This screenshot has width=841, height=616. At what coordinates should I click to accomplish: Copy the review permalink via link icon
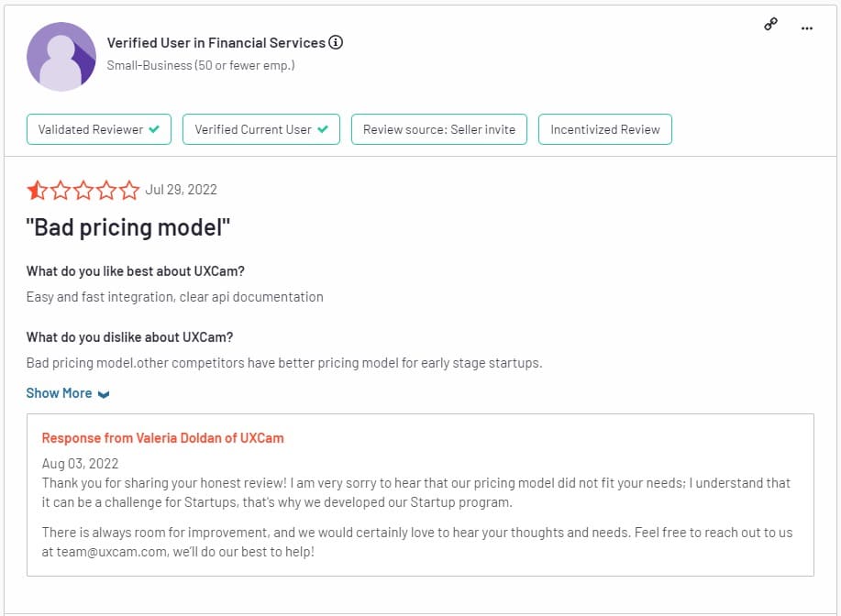click(x=770, y=24)
